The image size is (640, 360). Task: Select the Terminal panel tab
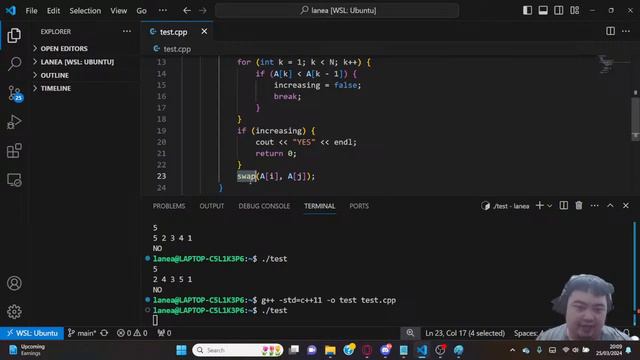[320, 206]
